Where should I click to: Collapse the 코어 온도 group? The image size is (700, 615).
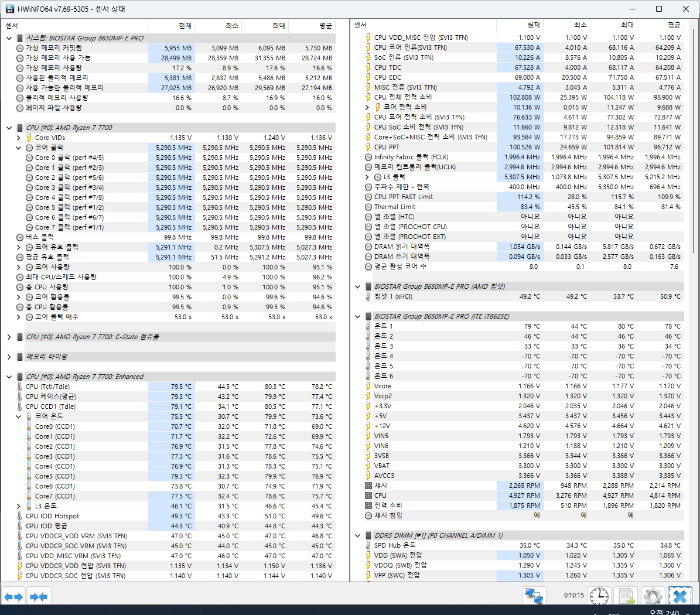pos(18,416)
